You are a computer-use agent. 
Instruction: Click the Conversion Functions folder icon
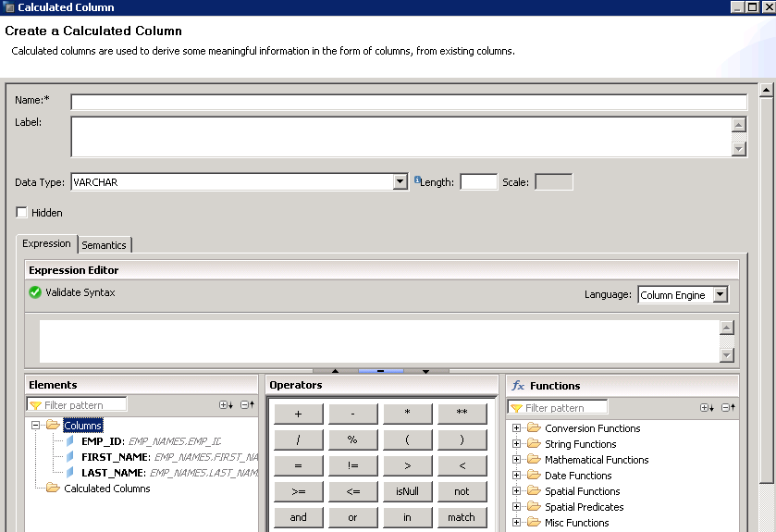534,427
